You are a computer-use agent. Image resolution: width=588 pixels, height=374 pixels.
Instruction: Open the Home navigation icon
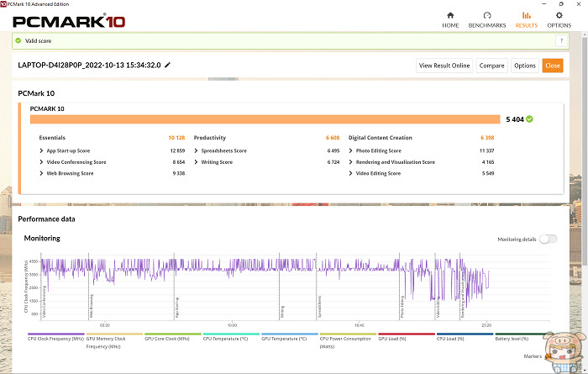point(450,15)
